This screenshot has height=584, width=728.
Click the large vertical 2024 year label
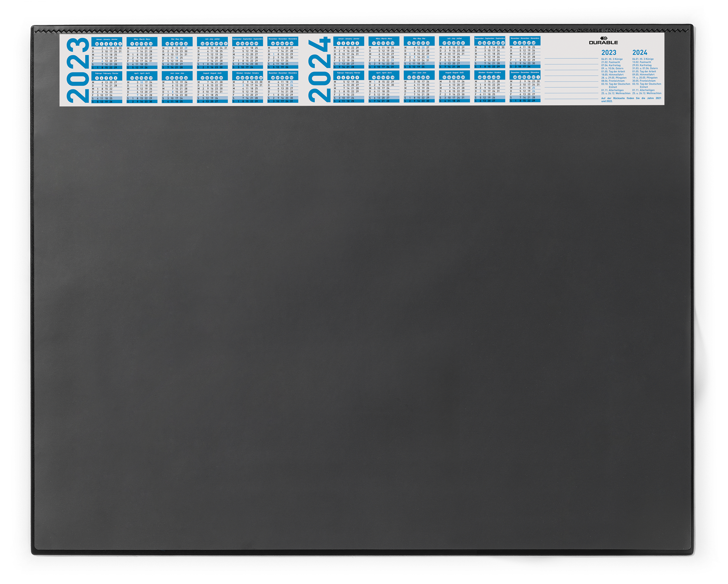[x=320, y=70]
